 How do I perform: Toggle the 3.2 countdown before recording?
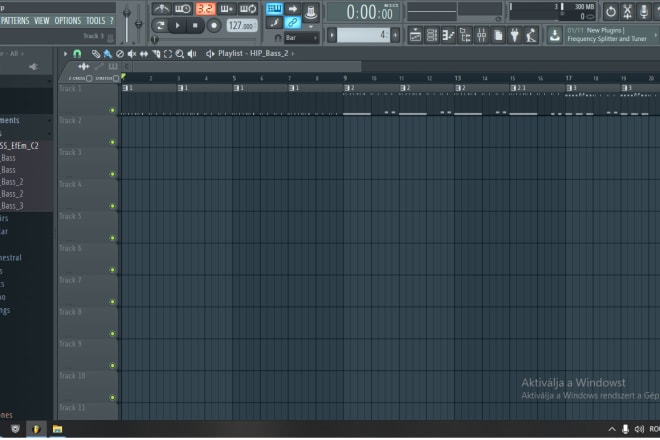(x=205, y=8)
